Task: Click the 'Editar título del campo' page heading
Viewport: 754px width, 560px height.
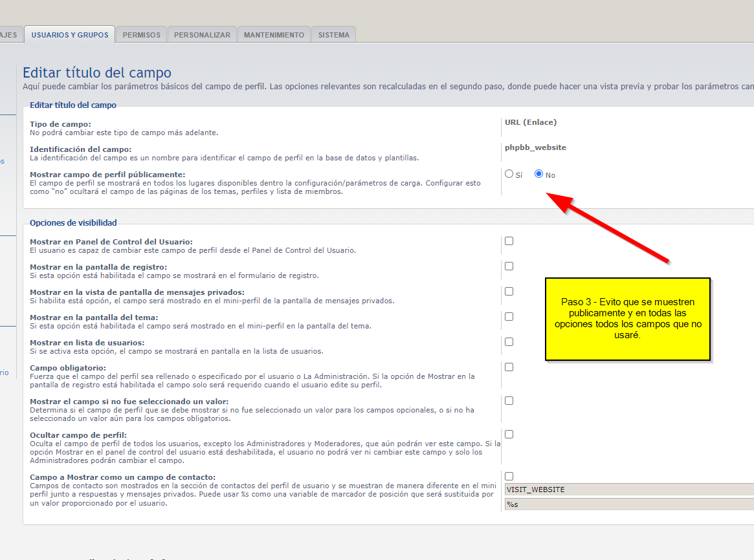Action: click(97, 73)
